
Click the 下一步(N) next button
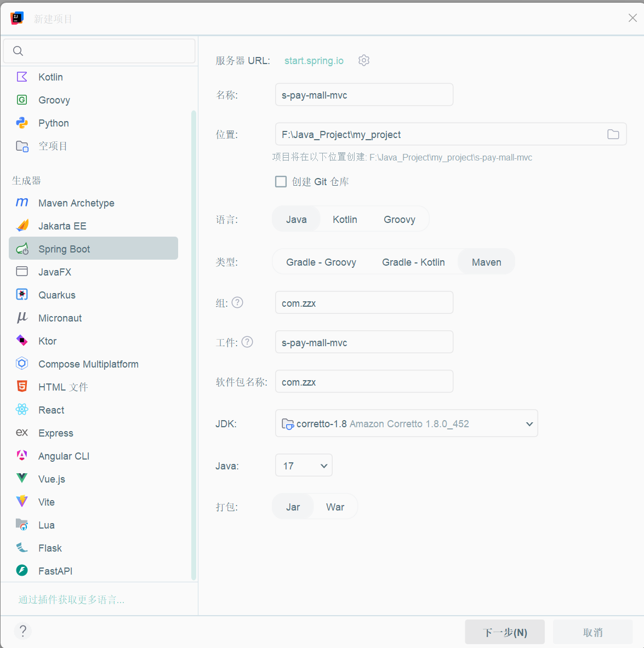pyautogui.click(x=505, y=632)
